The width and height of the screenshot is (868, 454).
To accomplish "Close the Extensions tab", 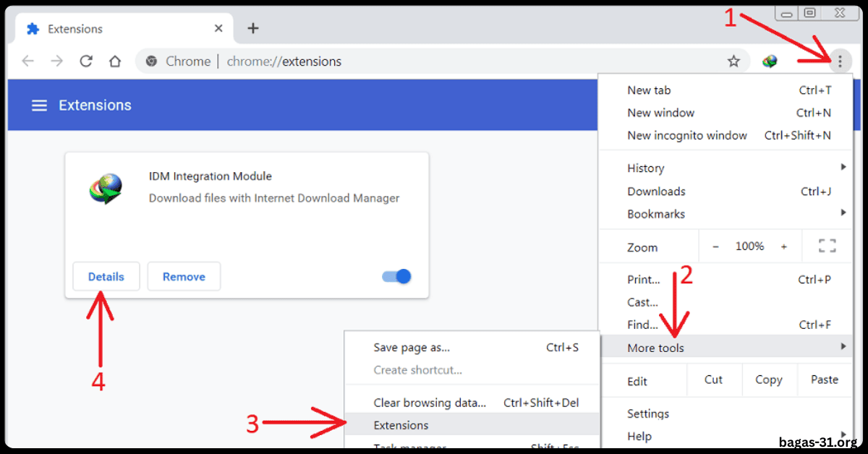I will coord(219,29).
